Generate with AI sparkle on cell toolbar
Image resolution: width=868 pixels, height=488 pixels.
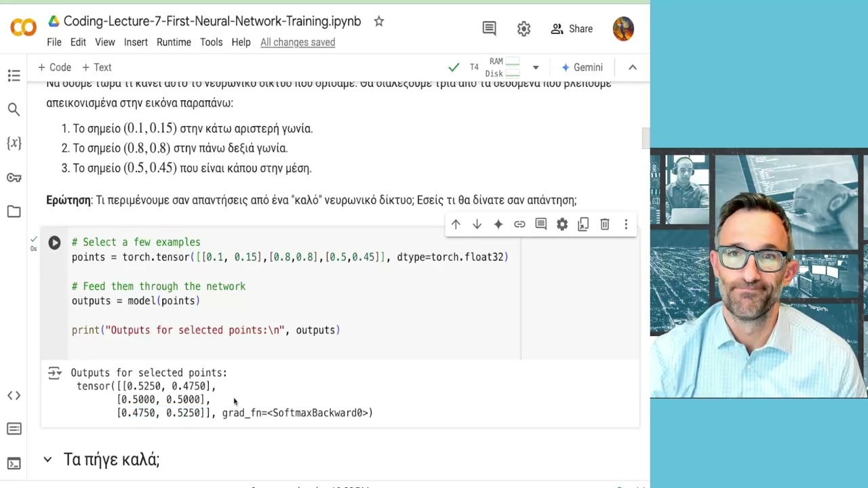[498, 224]
